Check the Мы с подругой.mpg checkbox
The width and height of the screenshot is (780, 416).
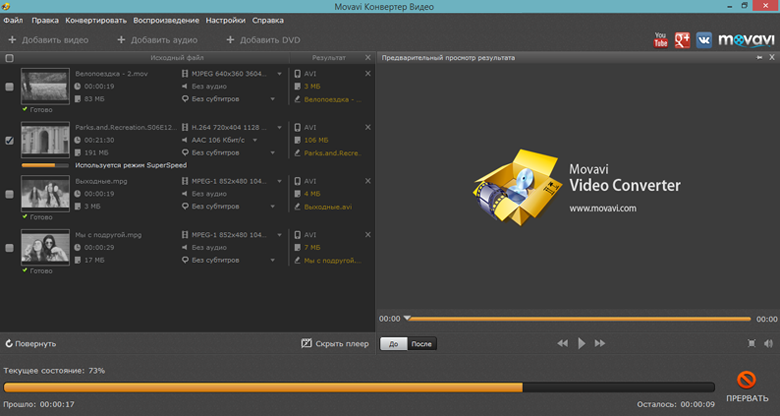pyautogui.click(x=9, y=248)
